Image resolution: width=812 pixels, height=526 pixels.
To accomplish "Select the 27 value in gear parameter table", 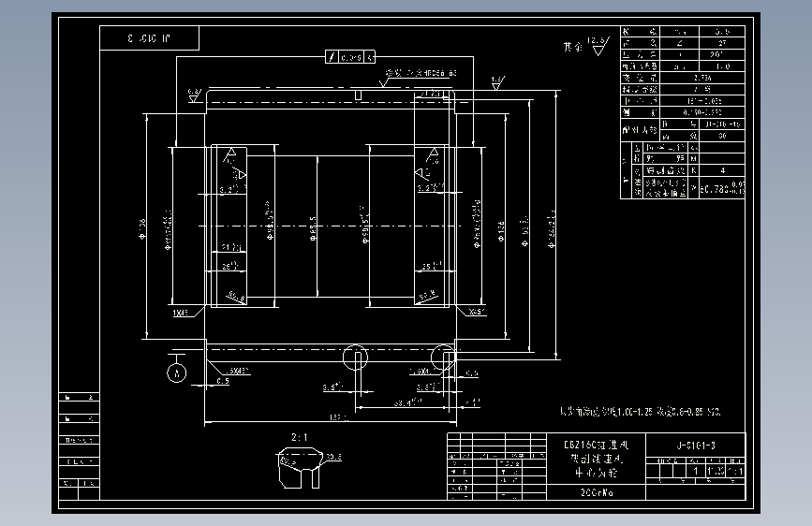I will (x=722, y=43).
